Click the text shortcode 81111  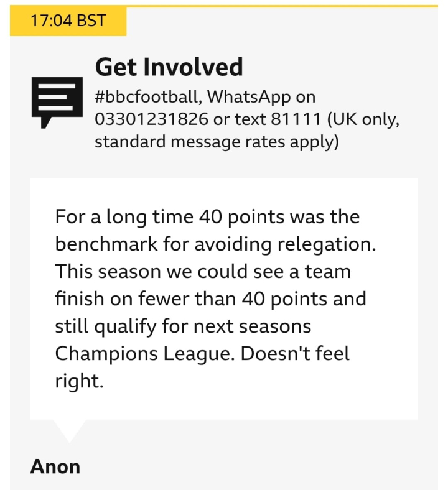[x=296, y=119]
